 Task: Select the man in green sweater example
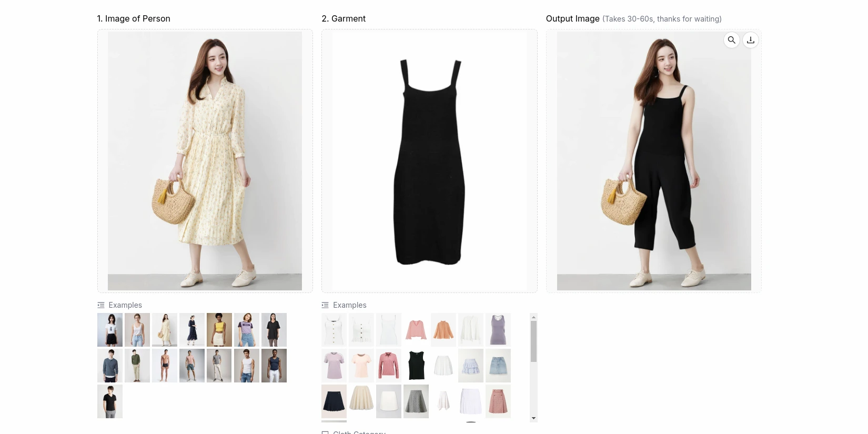pos(137,366)
